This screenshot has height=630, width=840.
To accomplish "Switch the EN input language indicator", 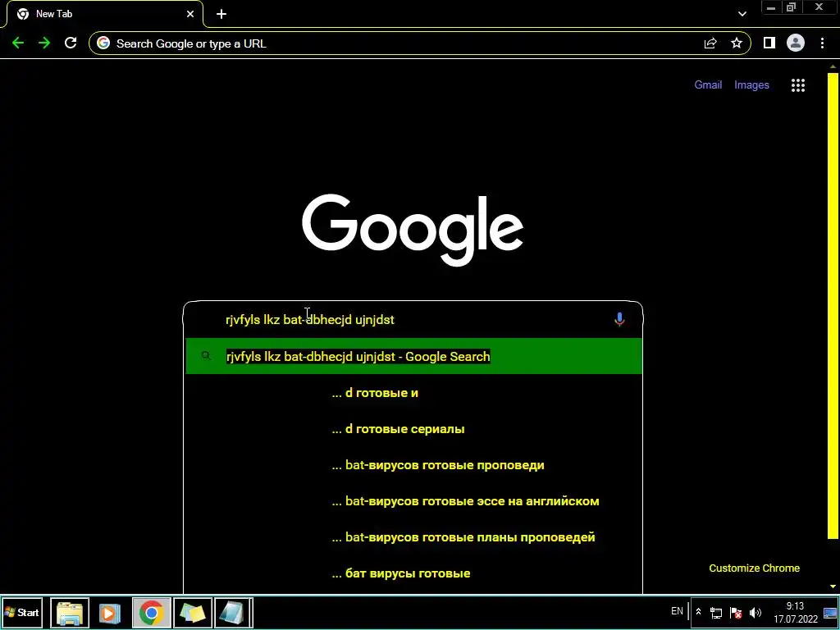I will 677,611.
